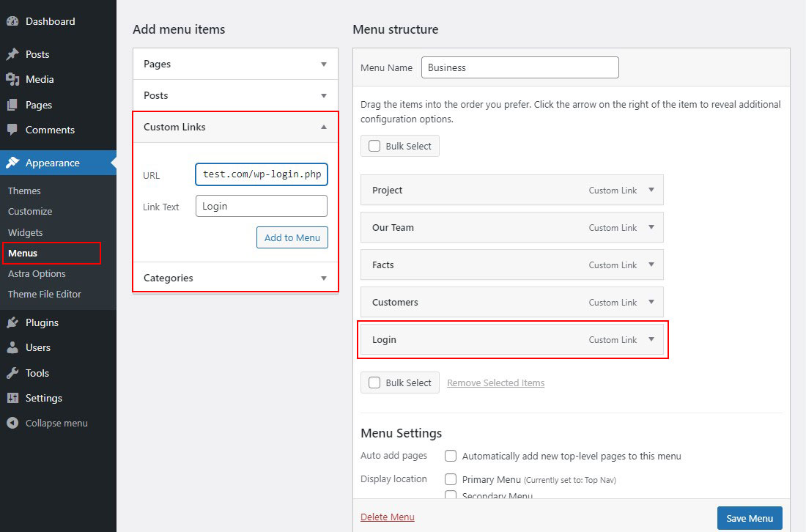Expand the Categories accordion section
Viewport: 806px width, 532px height.
coord(324,278)
